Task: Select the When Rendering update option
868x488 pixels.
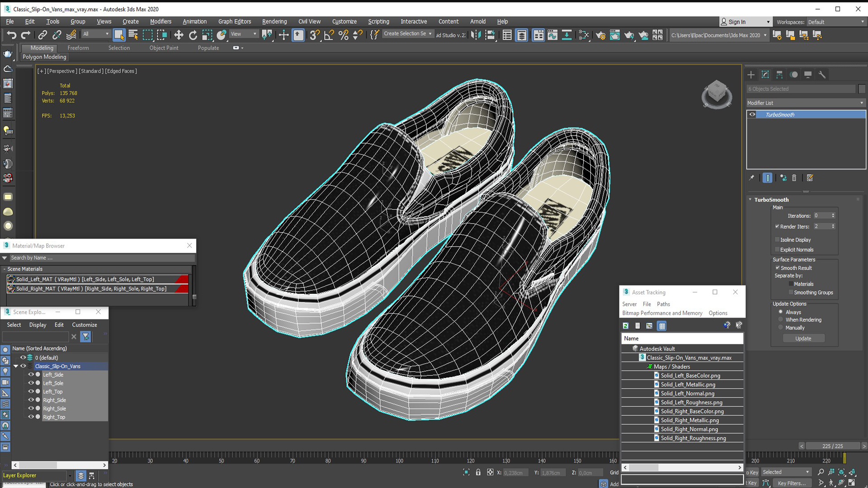Action: point(781,319)
